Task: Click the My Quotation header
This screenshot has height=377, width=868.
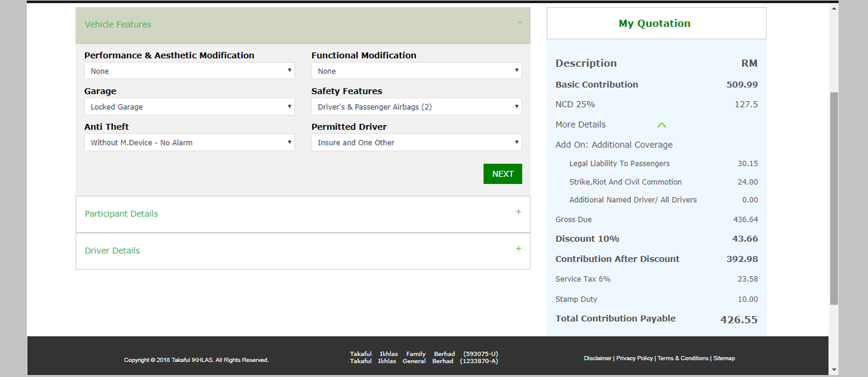Action: (656, 24)
